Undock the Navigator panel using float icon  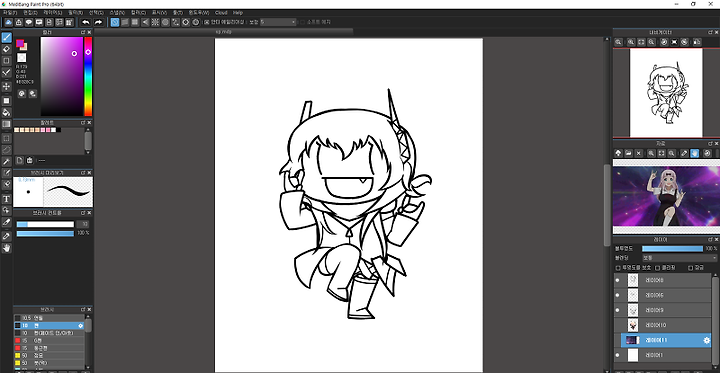tap(710, 32)
